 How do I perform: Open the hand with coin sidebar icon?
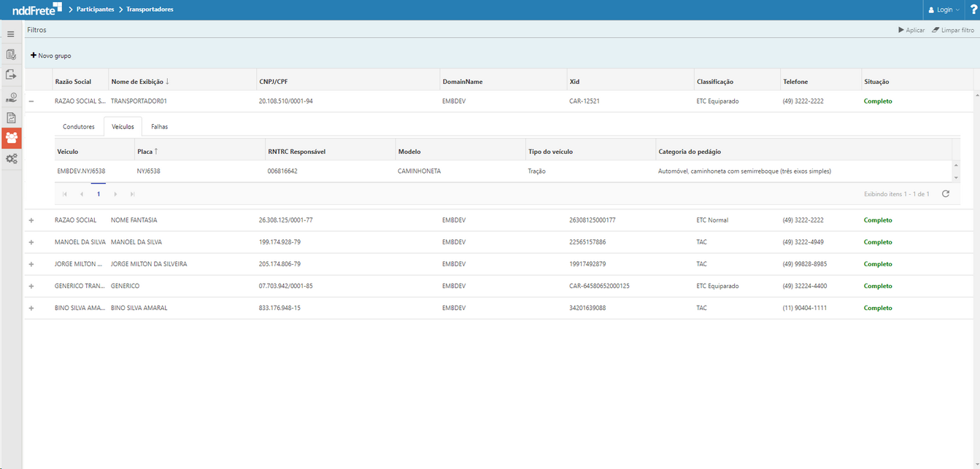click(11, 97)
